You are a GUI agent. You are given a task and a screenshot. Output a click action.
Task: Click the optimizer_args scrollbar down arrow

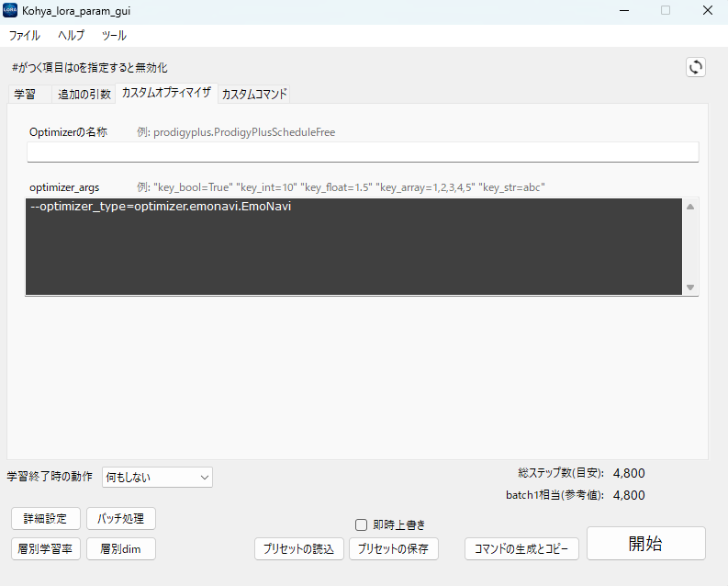[690, 287]
